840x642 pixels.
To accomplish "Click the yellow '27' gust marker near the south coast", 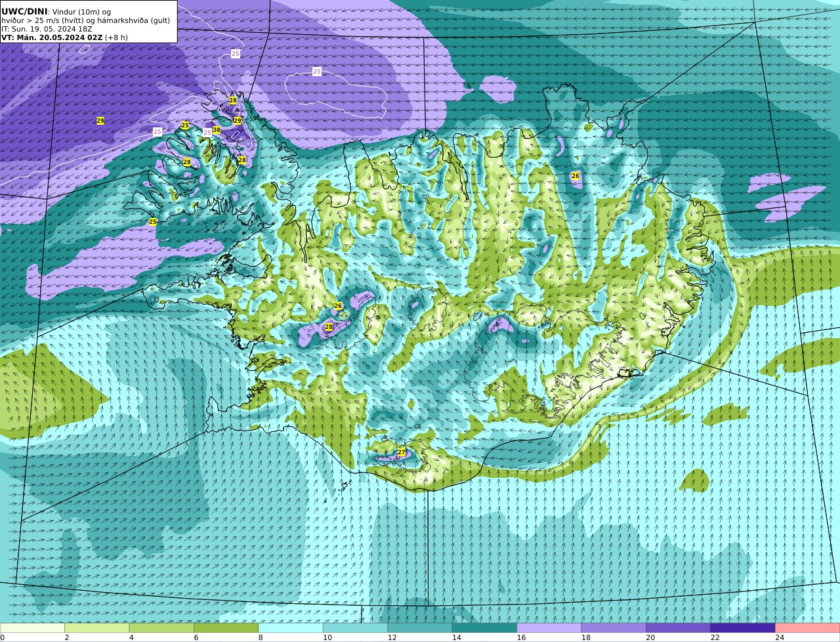I will [402, 452].
